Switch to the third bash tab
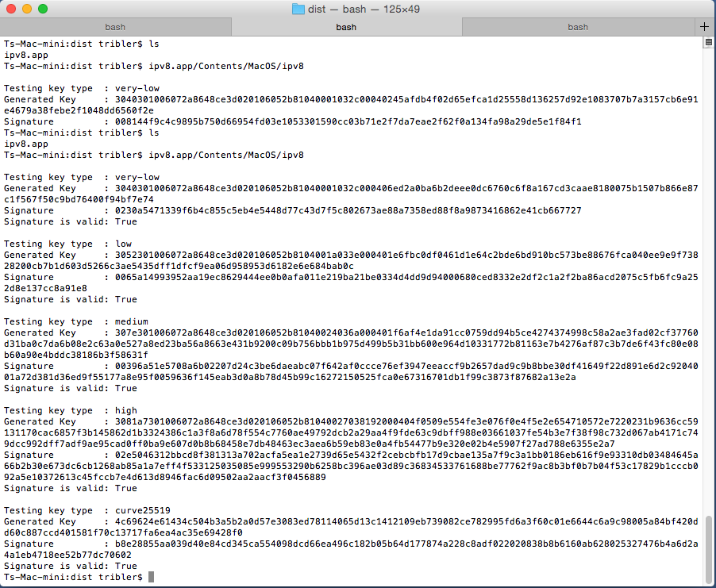716x588 pixels. coord(578,27)
